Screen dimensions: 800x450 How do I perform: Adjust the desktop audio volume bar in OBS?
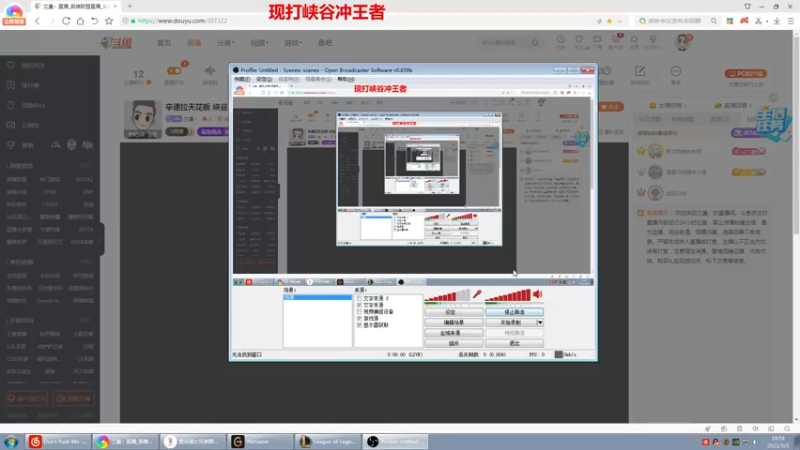pyautogui.click(x=508, y=296)
